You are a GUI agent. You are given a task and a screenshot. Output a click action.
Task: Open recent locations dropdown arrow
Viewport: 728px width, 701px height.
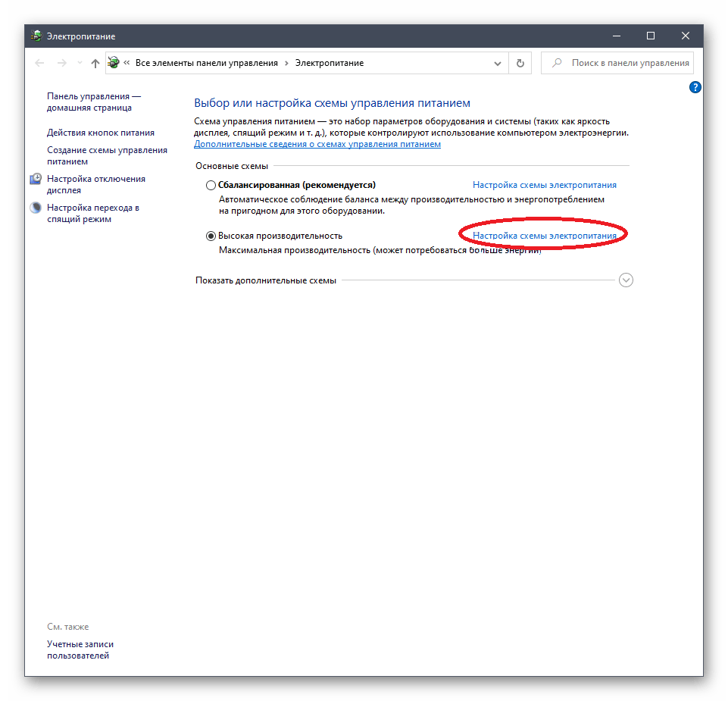(x=80, y=64)
